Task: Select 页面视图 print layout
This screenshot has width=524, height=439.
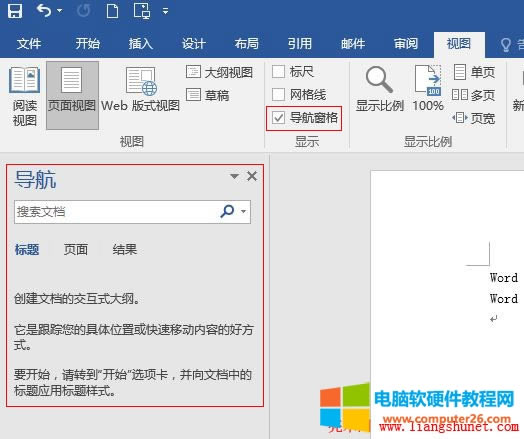Action: click(72, 96)
